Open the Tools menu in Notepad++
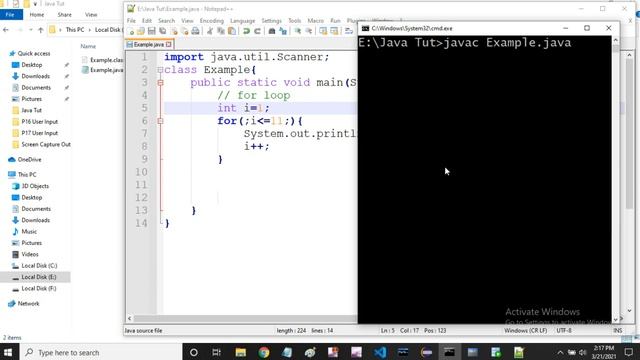Screen dimensions: 640x360 tap(295, 21)
